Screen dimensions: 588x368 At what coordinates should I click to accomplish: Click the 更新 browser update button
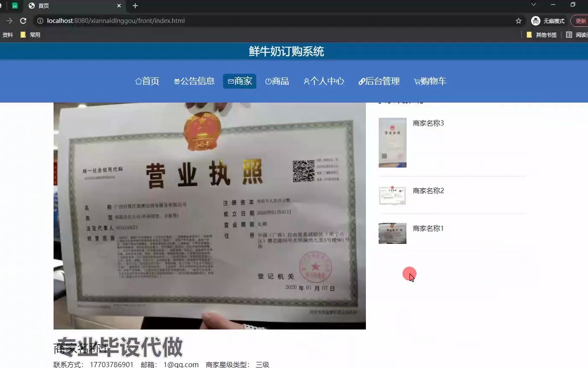point(580,21)
